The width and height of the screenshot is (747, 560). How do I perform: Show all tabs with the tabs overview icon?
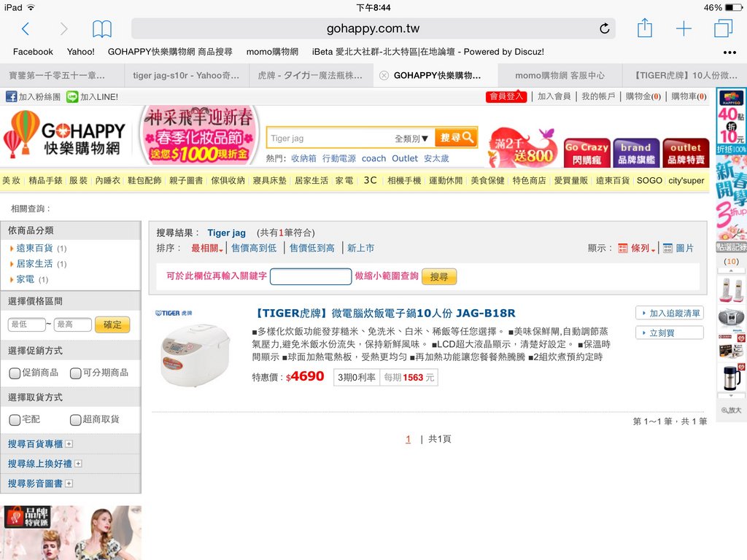click(x=723, y=29)
